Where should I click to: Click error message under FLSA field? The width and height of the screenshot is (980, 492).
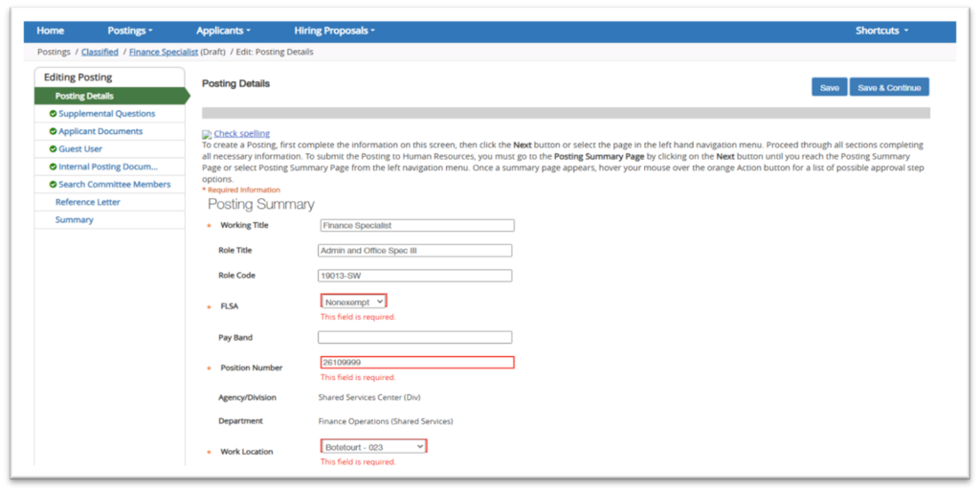coord(358,317)
